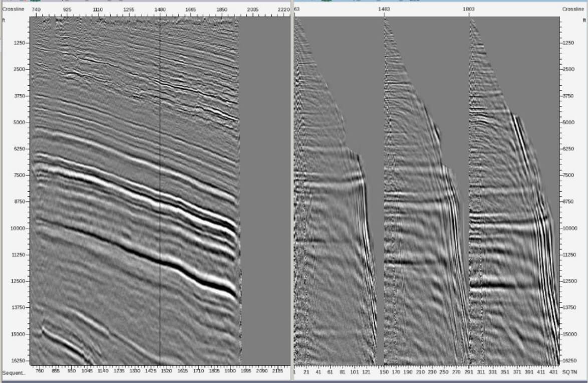Click sequence tick value 1710
Screen dimensions: 588x383
click(198, 371)
